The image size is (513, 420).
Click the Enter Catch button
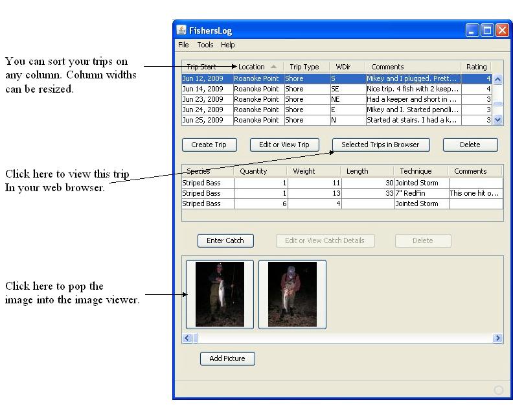[225, 240]
